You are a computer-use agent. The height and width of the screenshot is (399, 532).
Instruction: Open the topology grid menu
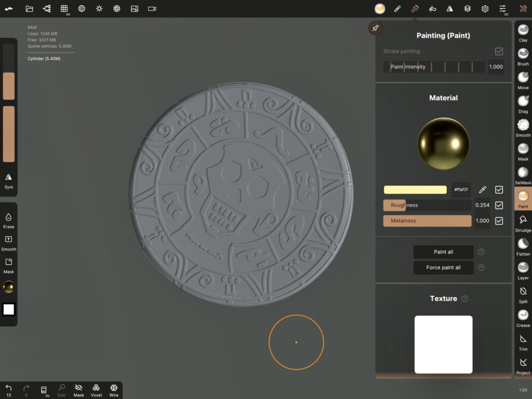tap(64, 9)
